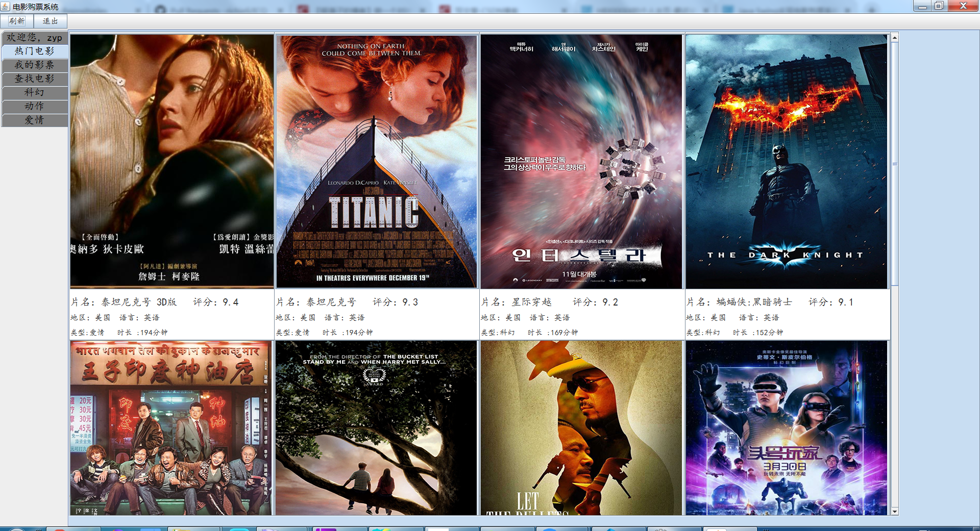
Task: Click rating text 评分: 9.3
Action: click(x=395, y=302)
